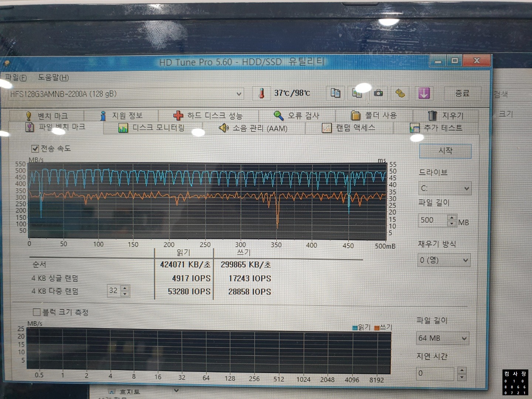Toggle the 전송 속도 checkbox

click(x=35, y=149)
